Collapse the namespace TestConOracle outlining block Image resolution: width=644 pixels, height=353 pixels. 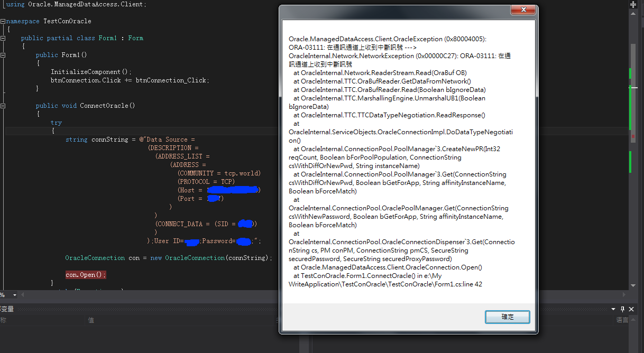[x=3, y=21]
